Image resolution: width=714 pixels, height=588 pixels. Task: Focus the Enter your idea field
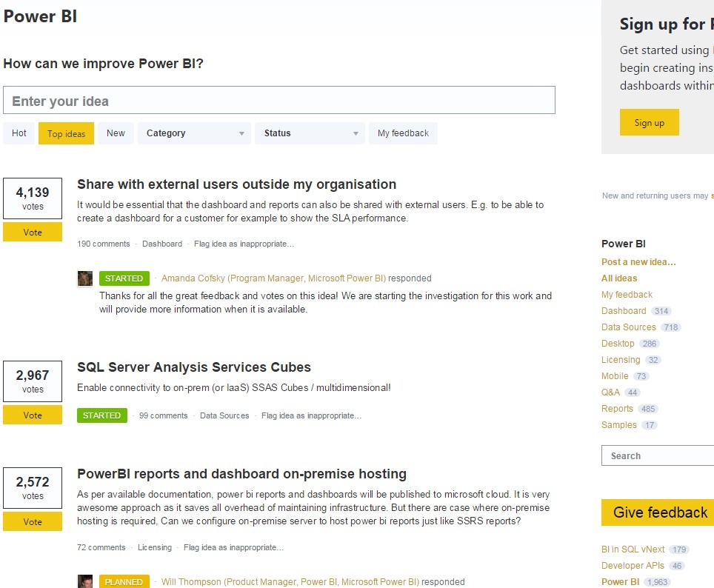(x=279, y=100)
